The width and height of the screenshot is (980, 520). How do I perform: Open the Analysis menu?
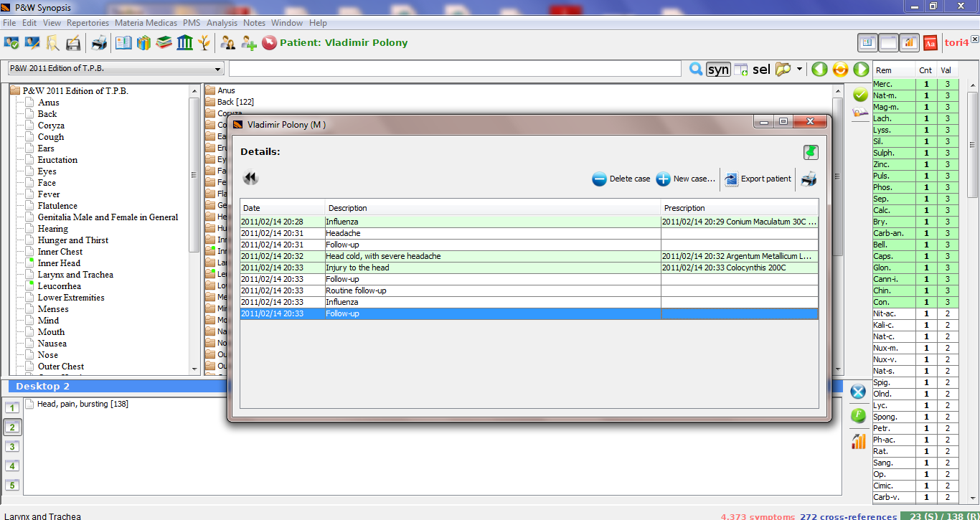click(x=222, y=23)
